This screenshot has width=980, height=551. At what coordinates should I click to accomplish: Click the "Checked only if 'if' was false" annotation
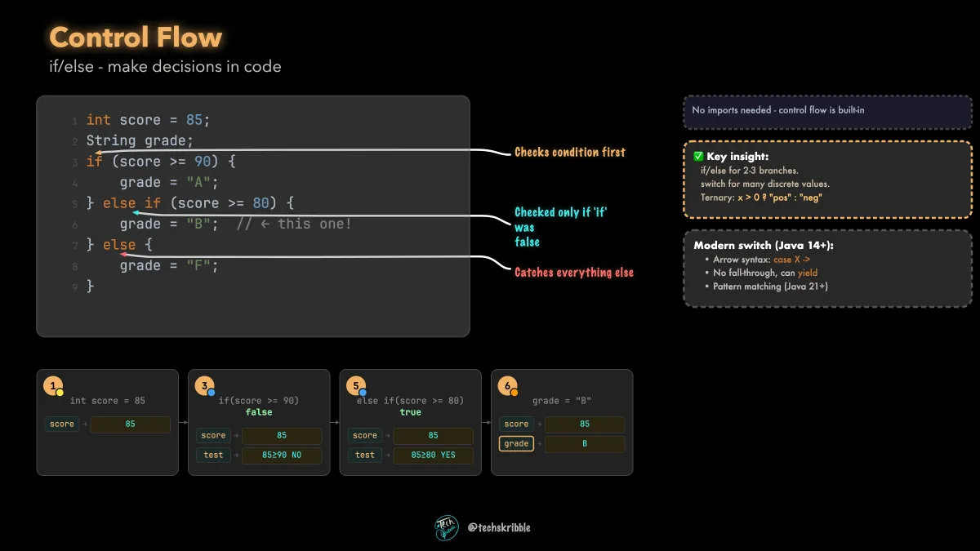point(561,227)
